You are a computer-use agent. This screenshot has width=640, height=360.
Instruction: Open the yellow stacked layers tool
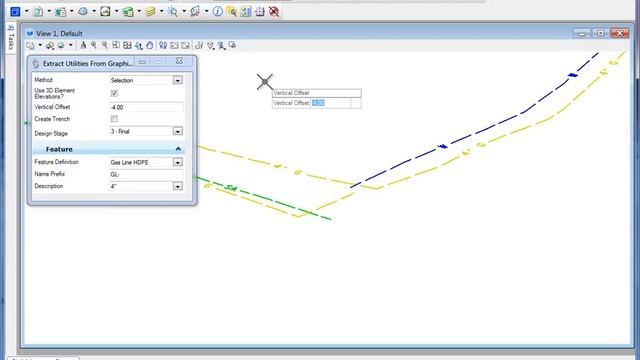pyautogui.click(x=150, y=11)
